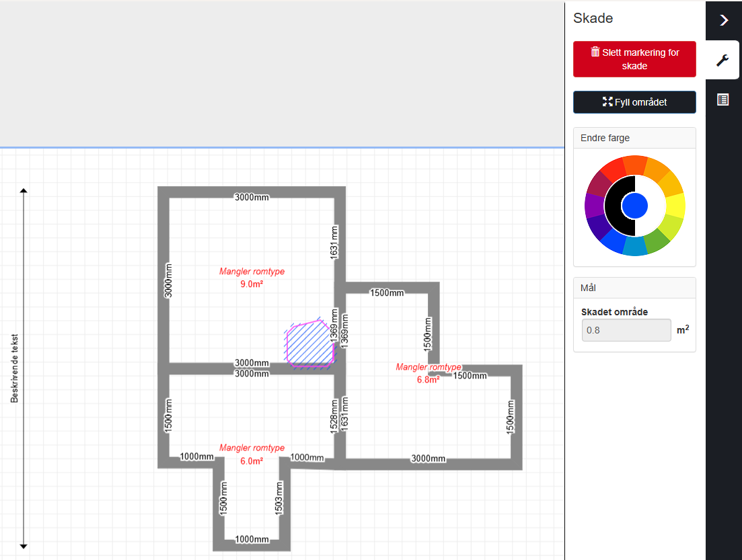Click the 'Fyll området' button

(634, 102)
